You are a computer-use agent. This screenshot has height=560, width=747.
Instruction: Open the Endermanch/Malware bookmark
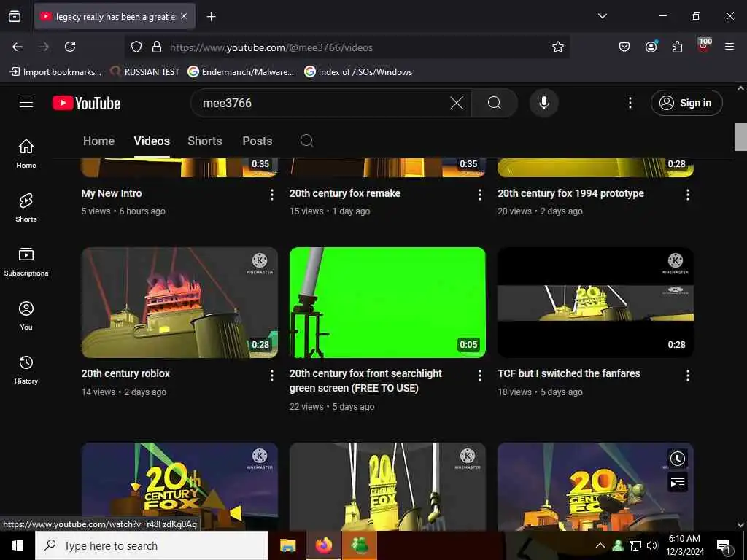point(241,72)
